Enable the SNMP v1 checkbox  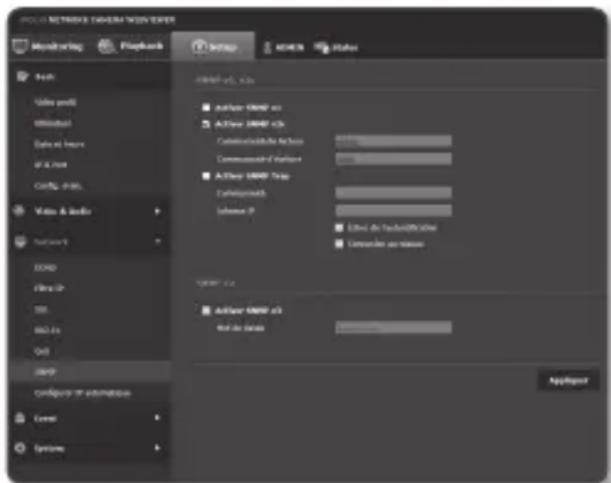(x=205, y=109)
